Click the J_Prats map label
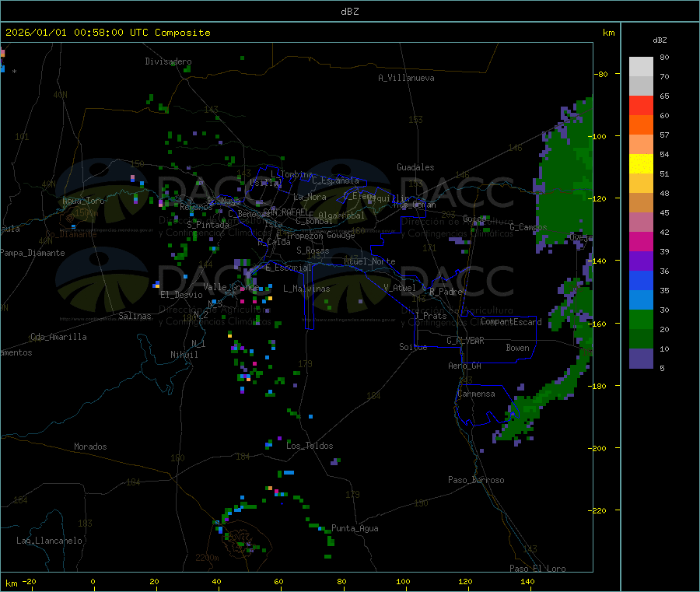Viewport: 700px width, 592px height. 430,316
